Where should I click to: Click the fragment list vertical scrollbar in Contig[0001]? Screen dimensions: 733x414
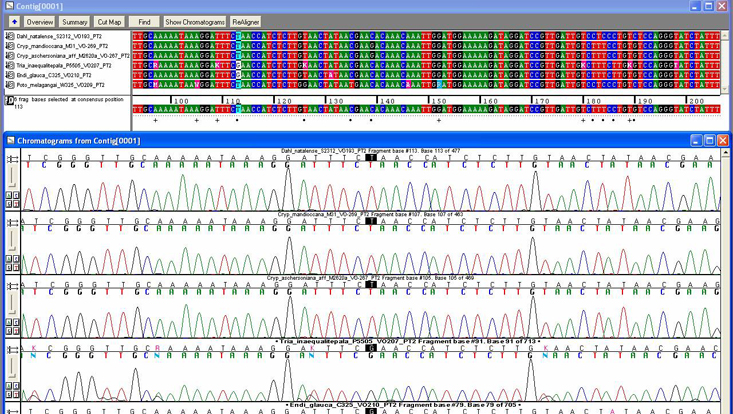[x=725, y=61]
